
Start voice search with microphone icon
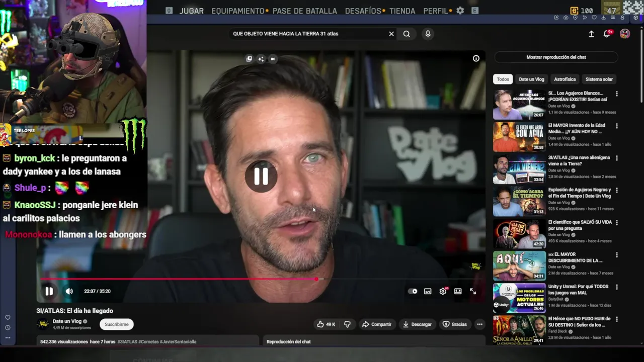(428, 34)
